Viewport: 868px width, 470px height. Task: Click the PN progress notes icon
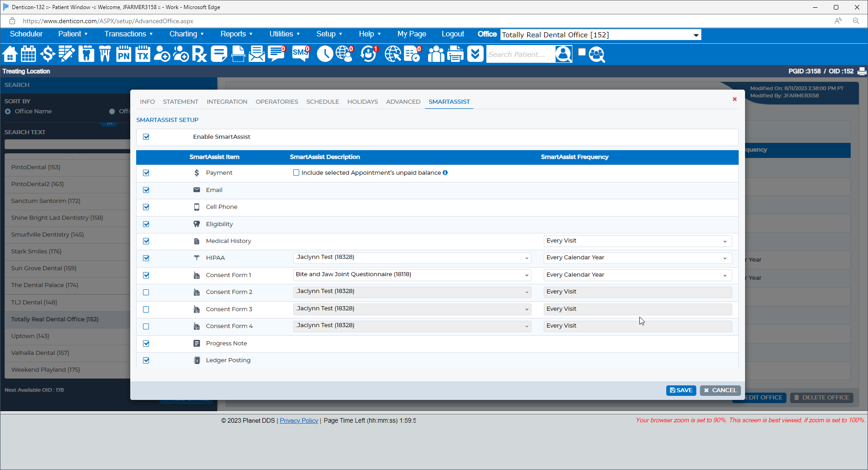pyautogui.click(x=123, y=54)
